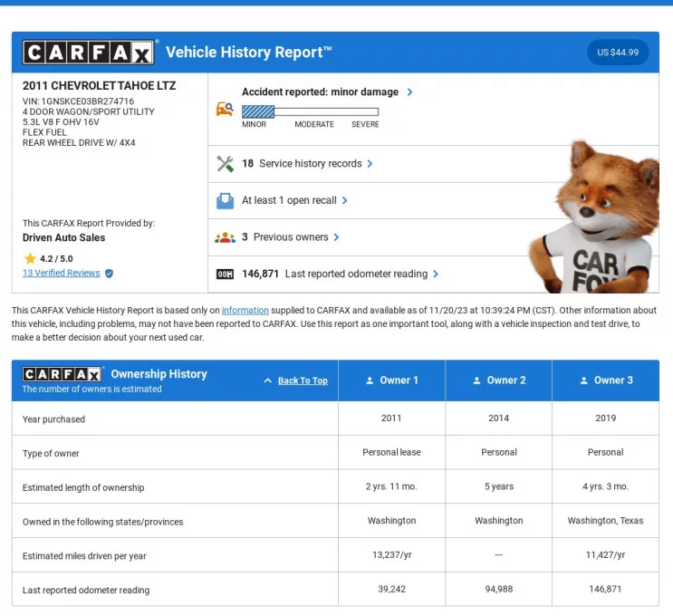Select the Owner 1 column header
The width and height of the screenshot is (673, 616).
coord(391,380)
